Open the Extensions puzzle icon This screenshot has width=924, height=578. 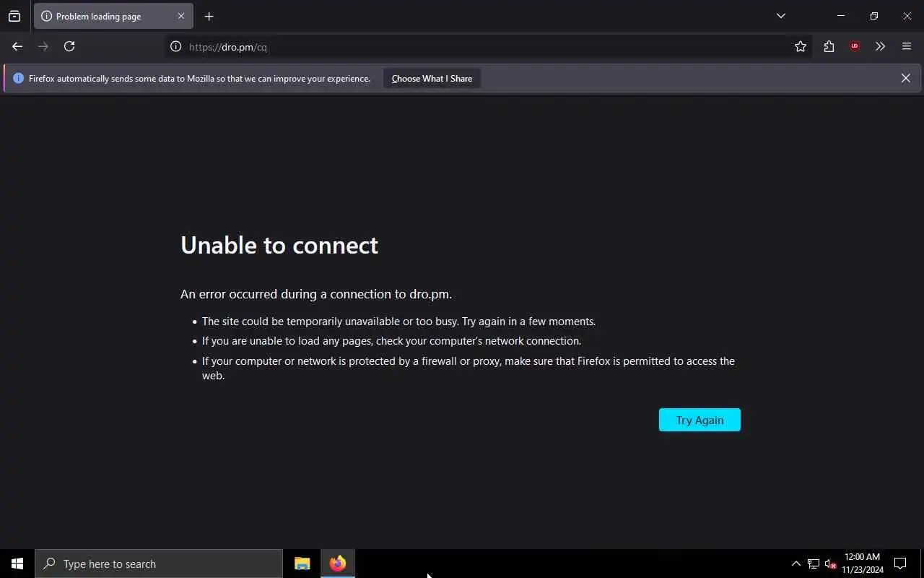[x=829, y=46]
